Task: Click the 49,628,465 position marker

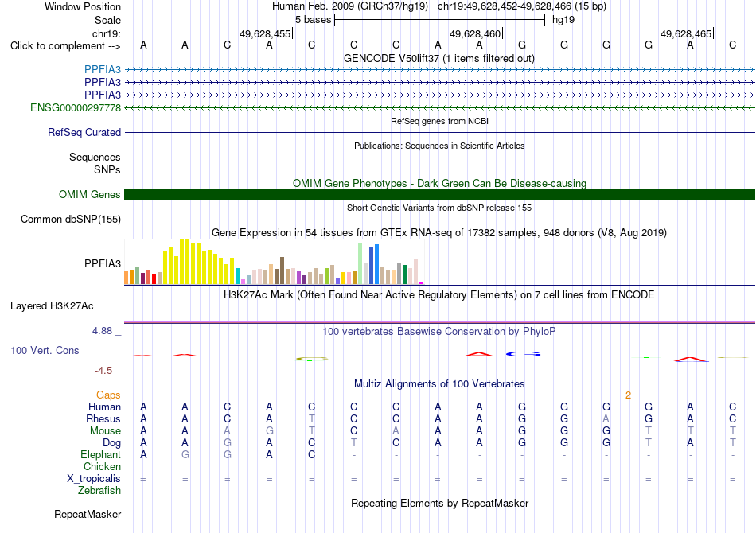Action: coord(686,33)
